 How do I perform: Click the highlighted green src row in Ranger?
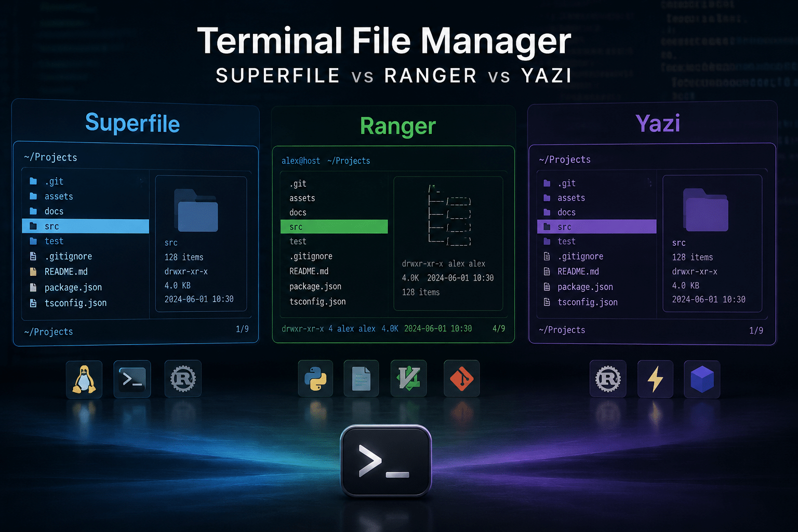334,227
